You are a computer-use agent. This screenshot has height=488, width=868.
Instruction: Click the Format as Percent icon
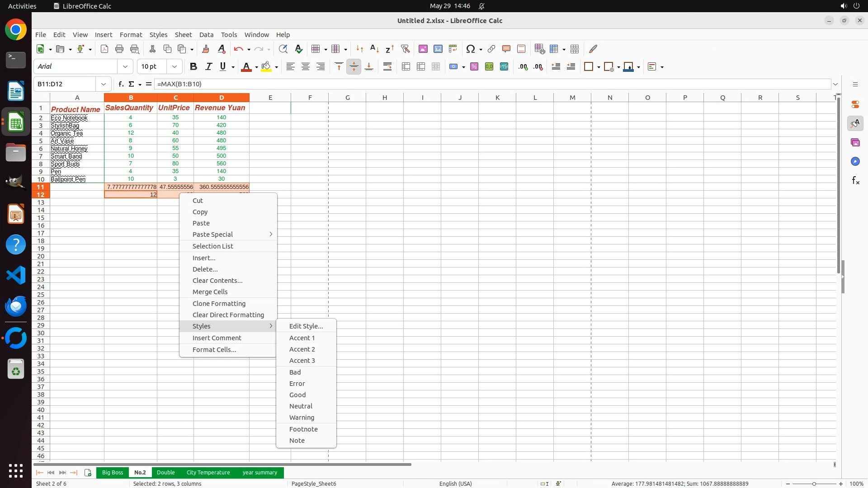click(x=474, y=67)
